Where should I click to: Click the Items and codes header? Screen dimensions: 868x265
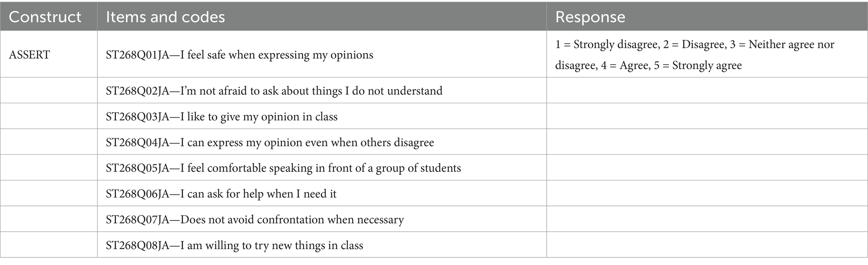[165, 17]
